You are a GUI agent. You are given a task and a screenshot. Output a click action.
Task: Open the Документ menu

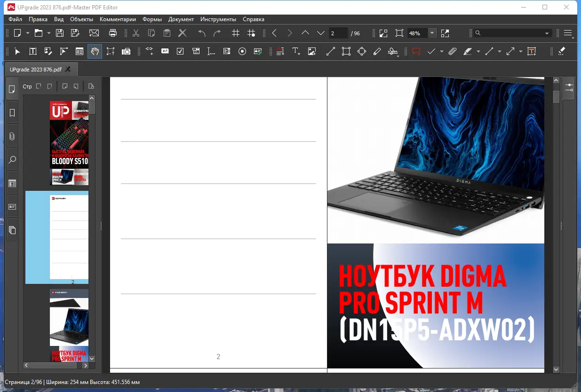point(181,19)
